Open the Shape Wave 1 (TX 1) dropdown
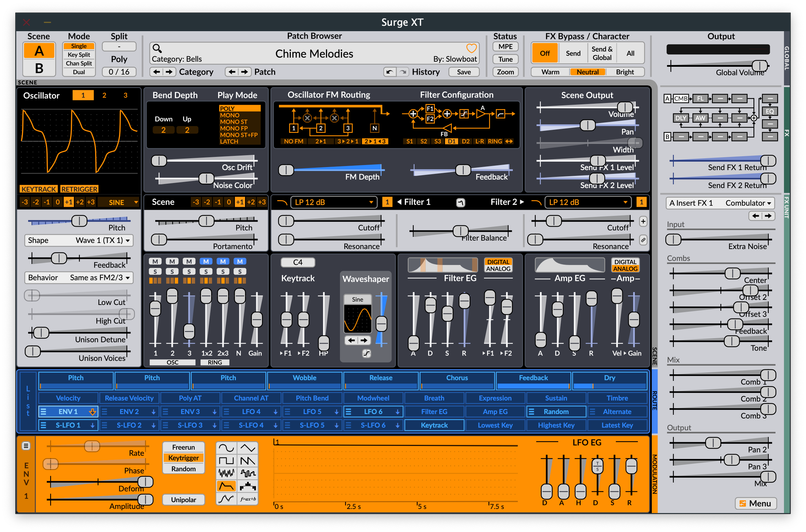 (79, 240)
